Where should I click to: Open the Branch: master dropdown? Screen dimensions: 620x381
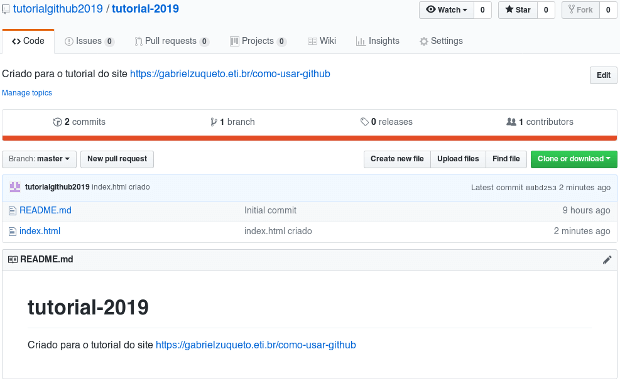tap(39, 159)
